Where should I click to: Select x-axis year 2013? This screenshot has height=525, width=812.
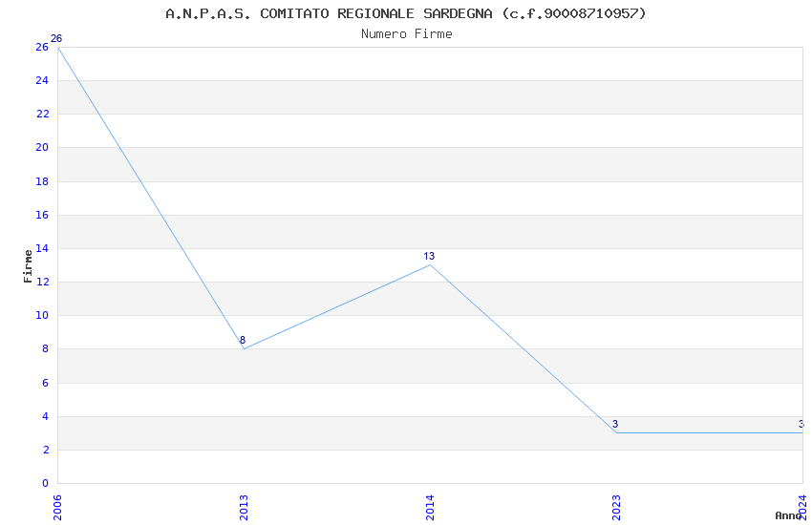tap(244, 508)
